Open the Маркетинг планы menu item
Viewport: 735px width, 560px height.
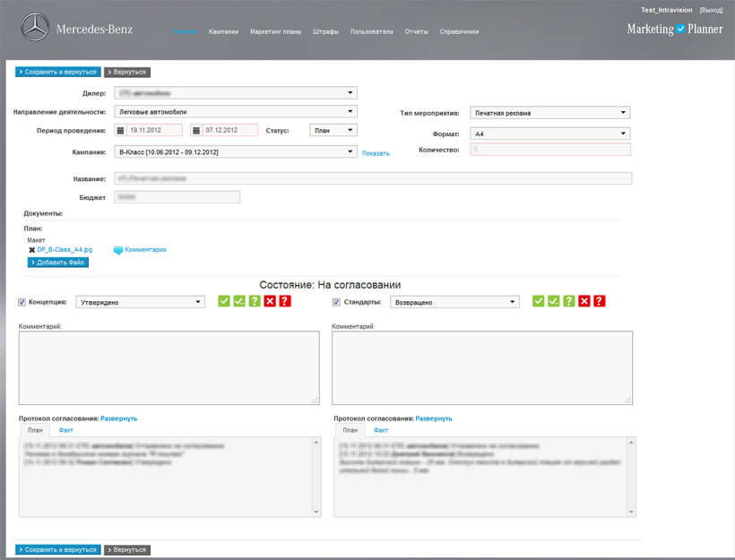pyautogui.click(x=276, y=32)
